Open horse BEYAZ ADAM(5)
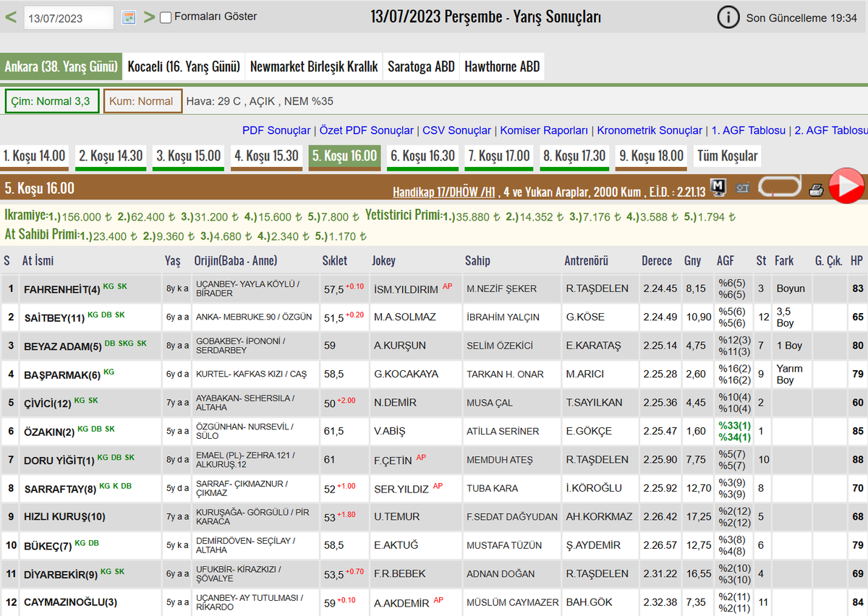 click(63, 346)
